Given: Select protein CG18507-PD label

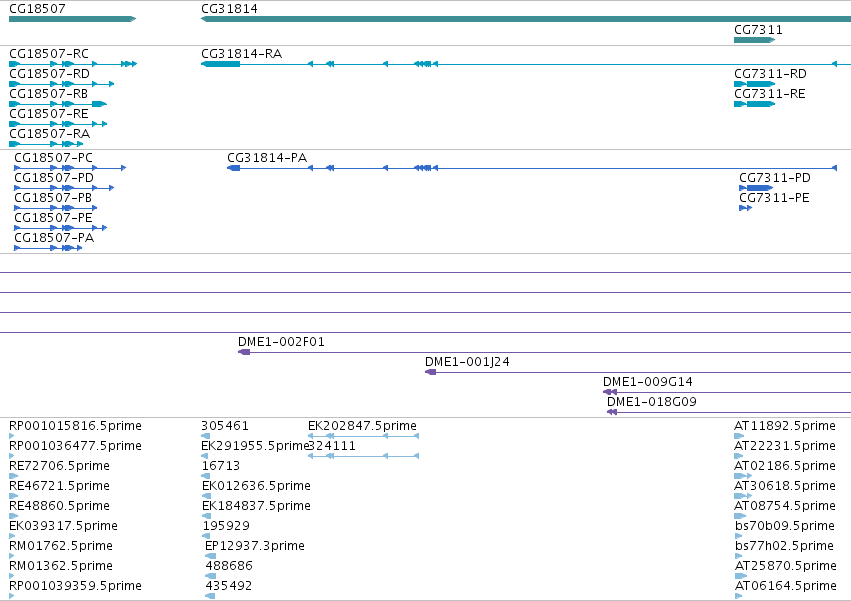Looking at the screenshot, I should [54, 178].
